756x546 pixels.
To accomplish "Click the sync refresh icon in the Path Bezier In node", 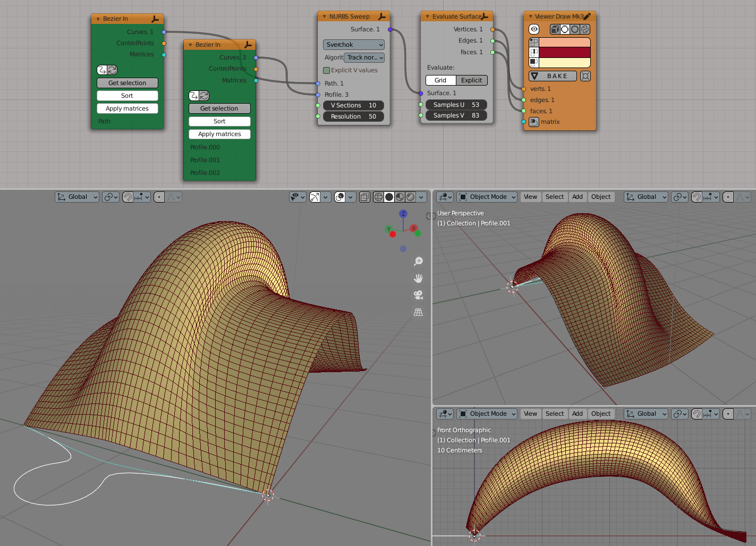I will pyautogui.click(x=112, y=70).
